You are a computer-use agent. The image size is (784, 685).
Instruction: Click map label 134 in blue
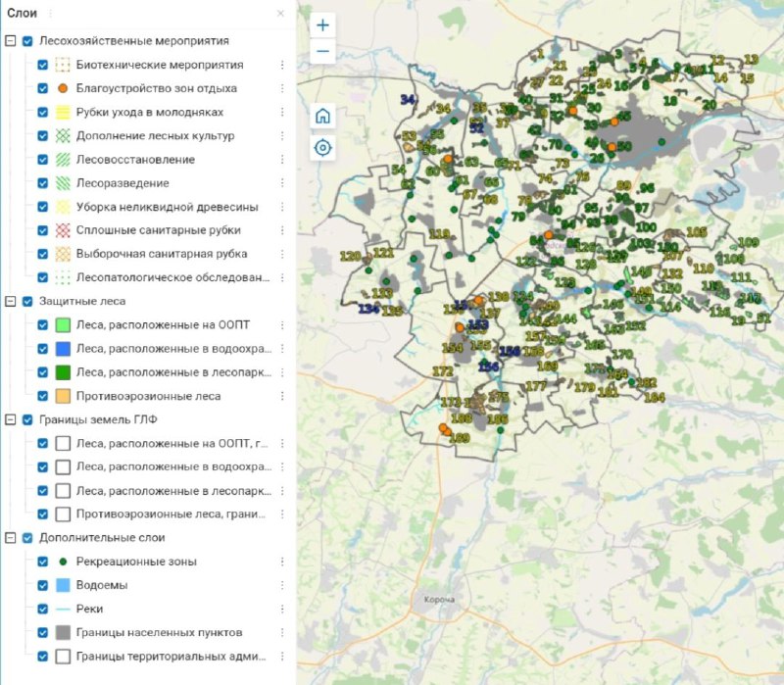[368, 309]
